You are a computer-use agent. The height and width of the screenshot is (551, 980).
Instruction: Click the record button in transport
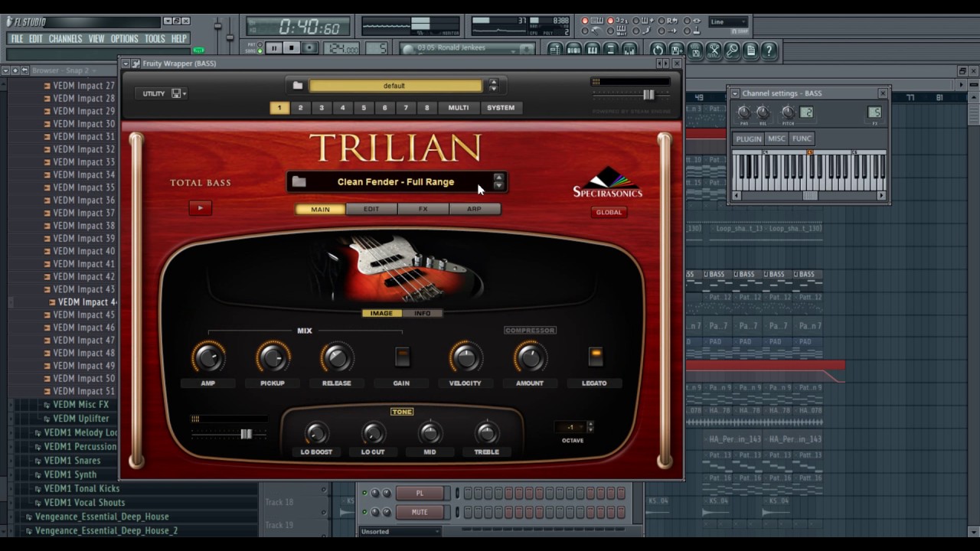click(x=310, y=47)
